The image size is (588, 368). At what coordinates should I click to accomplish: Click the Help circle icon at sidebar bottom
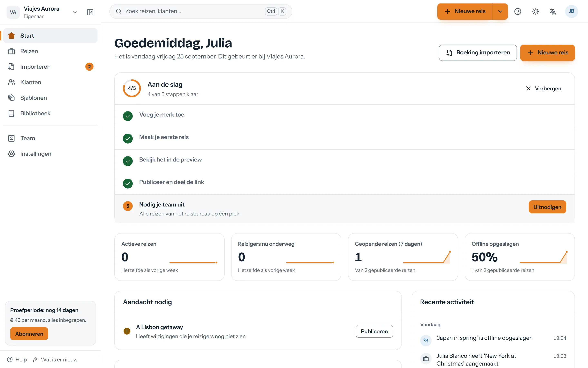(10, 359)
